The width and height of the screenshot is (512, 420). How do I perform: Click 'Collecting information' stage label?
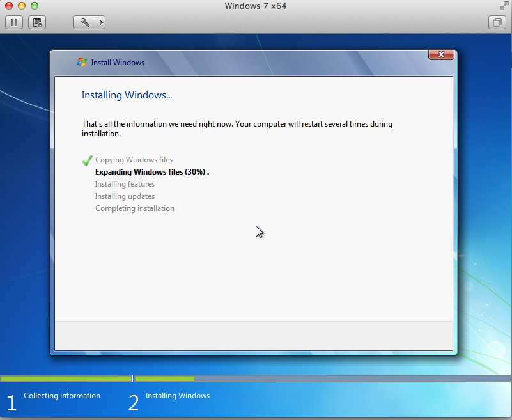(62, 396)
